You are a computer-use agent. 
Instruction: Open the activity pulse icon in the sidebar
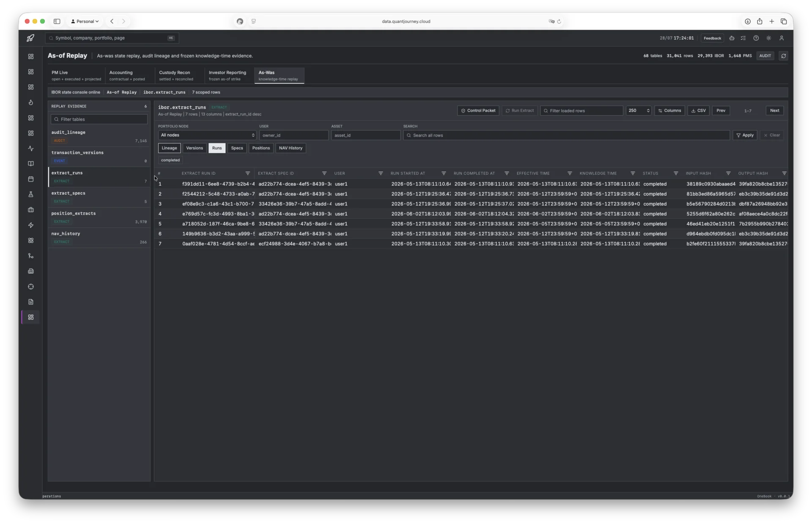coord(31,149)
